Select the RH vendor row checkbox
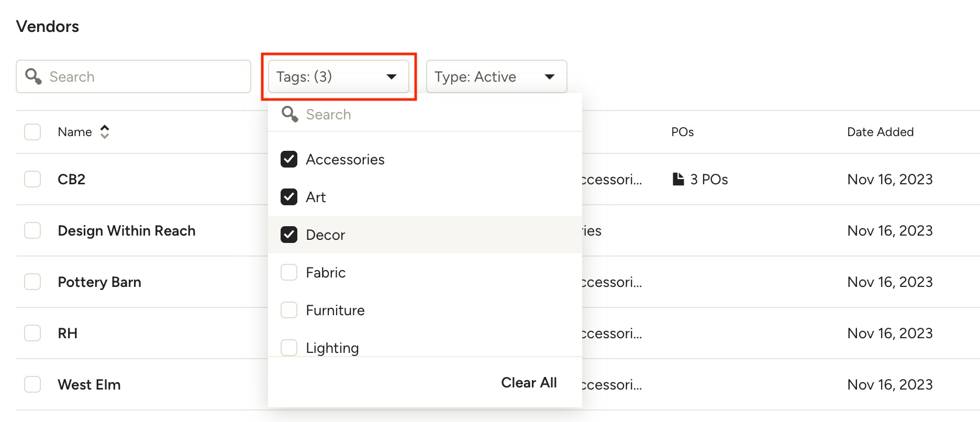The width and height of the screenshot is (980, 422). 32,333
